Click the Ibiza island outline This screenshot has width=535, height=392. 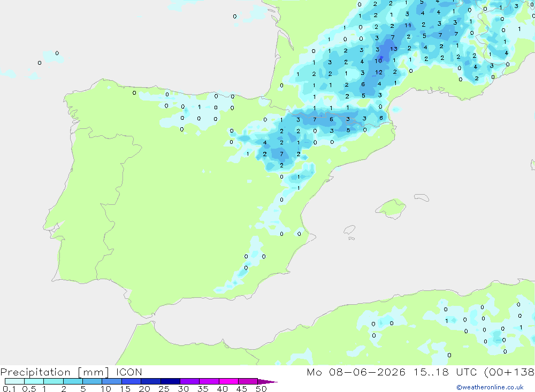[x=349, y=230]
